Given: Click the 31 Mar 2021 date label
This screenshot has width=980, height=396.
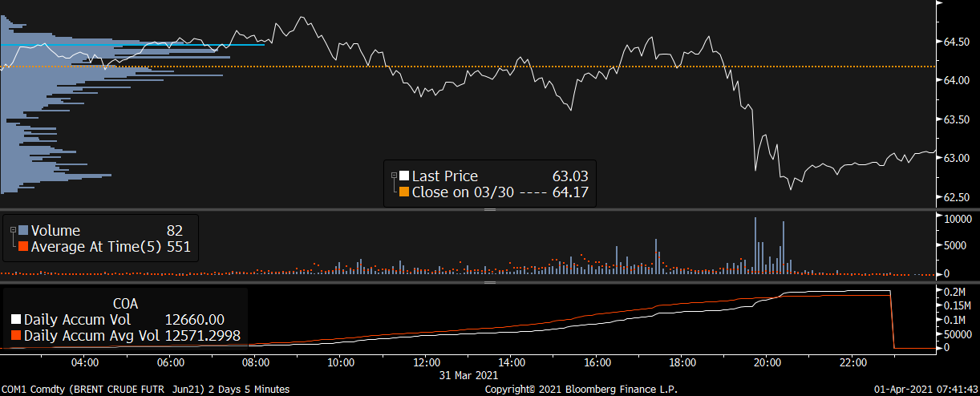Looking at the screenshot, I should click(x=469, y=374).
